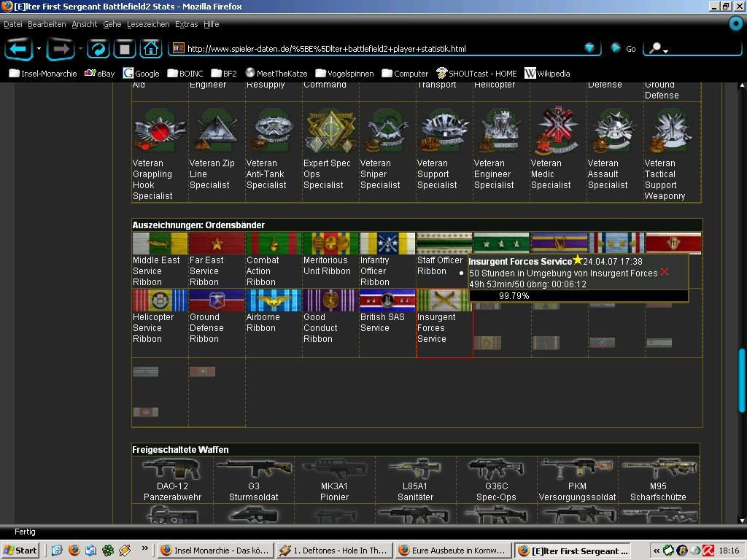The image size is (747, 560).
Task: Click the Veteran Engineer Specialist badge
Action: click(501, 130)
